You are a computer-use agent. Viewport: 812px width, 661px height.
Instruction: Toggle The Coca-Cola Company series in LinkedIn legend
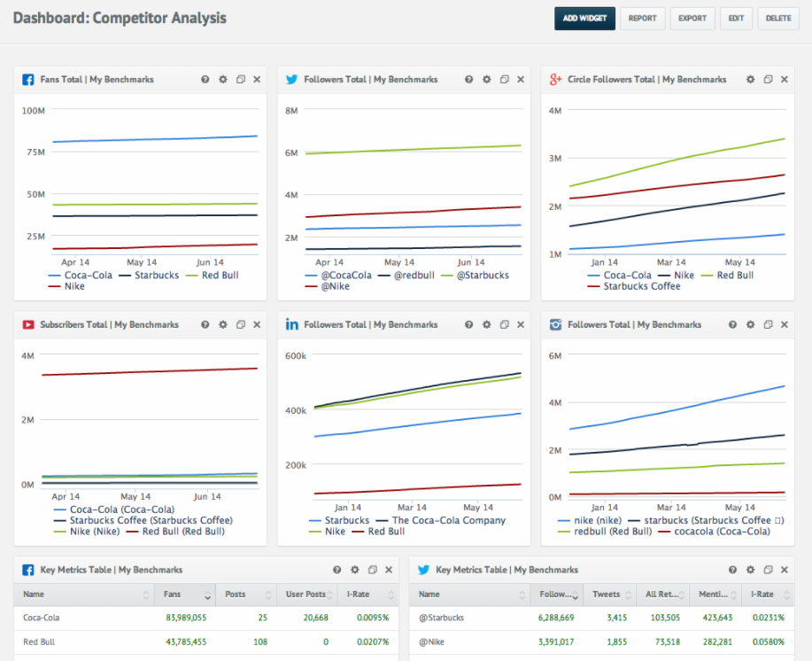pyautogui.click(x=441, y=520)
